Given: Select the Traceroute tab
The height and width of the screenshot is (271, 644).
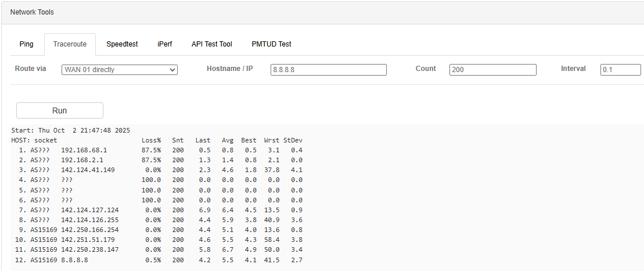Looking at the screenshot, I should (70, 44).
